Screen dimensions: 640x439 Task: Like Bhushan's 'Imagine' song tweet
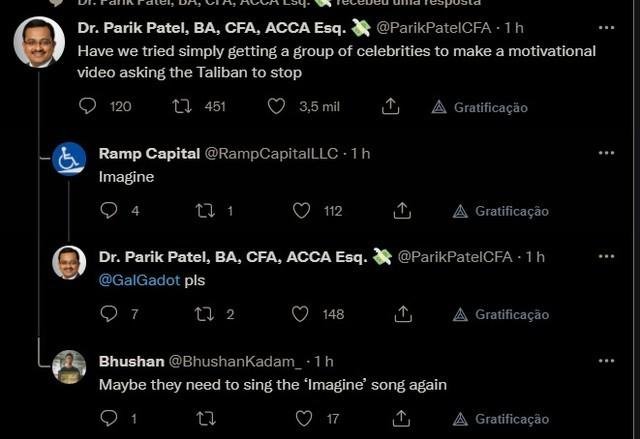[x=304, y=418]
